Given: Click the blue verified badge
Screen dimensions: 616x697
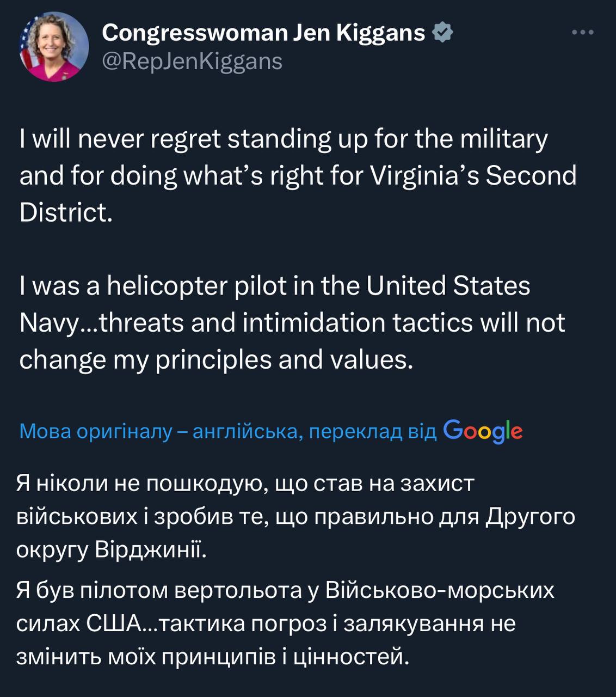Looking at the screenshot, I should click(442, 33).
